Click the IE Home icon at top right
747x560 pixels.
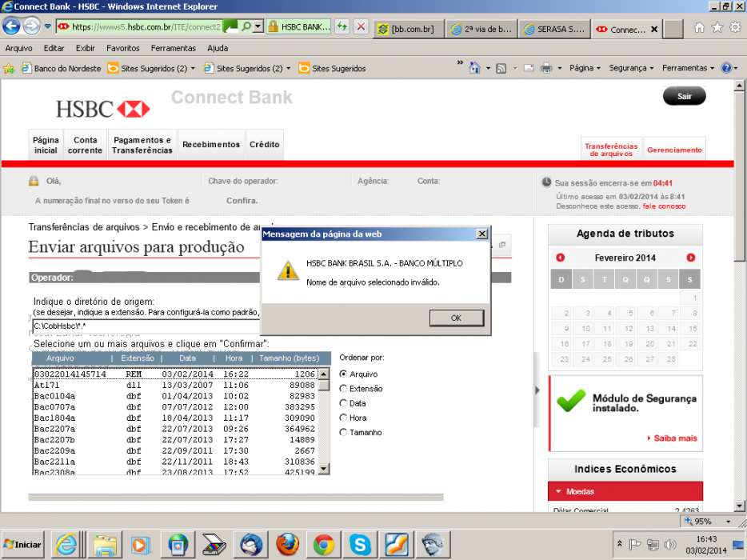[x=699, y=28]
